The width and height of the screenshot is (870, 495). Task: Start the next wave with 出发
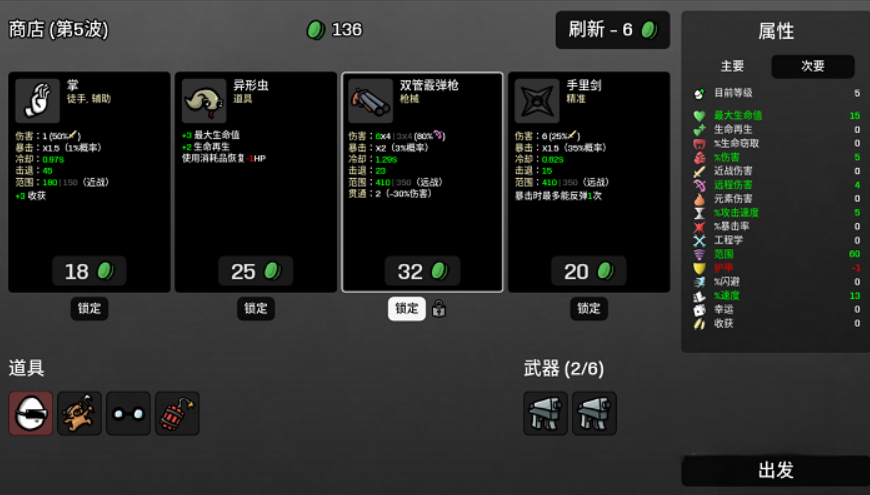tap(776, 471)
